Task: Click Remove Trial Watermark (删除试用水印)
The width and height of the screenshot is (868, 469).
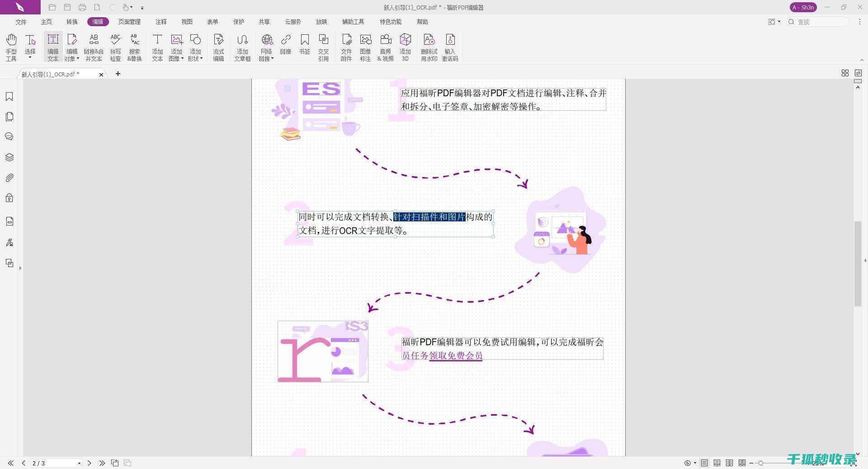Action: 429,47
